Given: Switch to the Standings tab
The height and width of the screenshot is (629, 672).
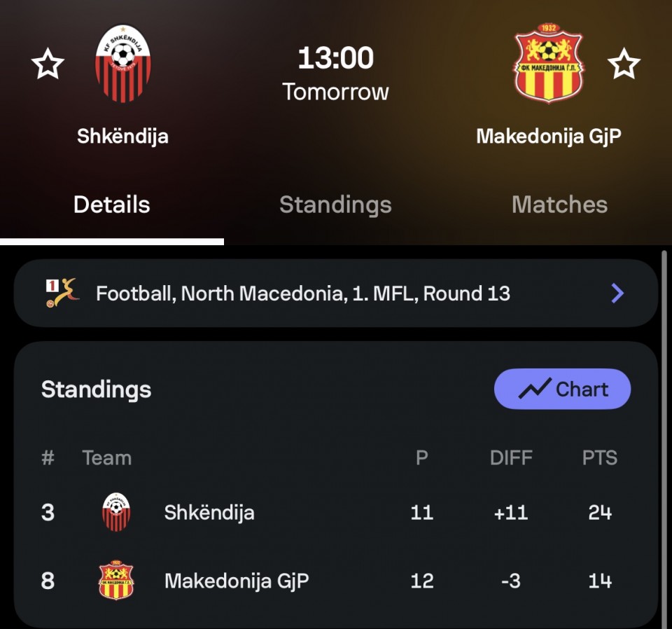Looking at the screenshot, I should [x=335, y=205].
